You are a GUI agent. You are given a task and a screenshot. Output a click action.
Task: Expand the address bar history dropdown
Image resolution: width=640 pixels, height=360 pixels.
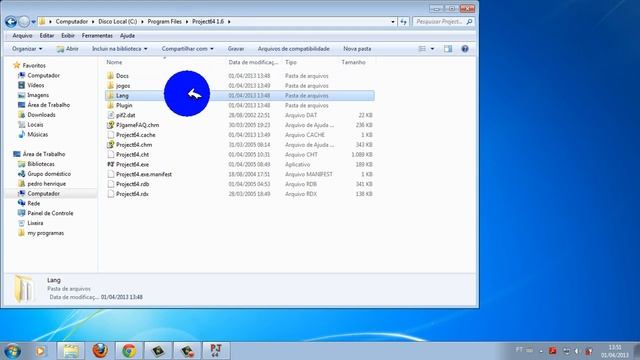click(x=393, y=22)
